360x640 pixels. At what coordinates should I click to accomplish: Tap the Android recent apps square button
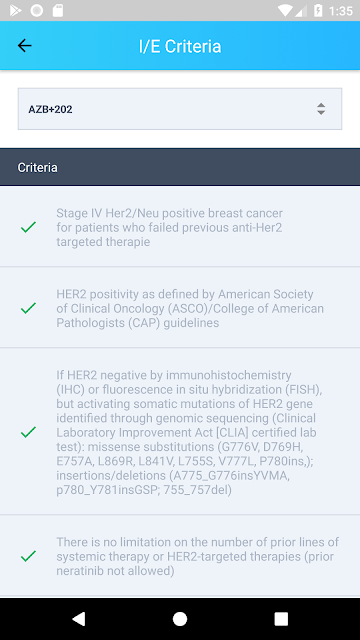281,619
